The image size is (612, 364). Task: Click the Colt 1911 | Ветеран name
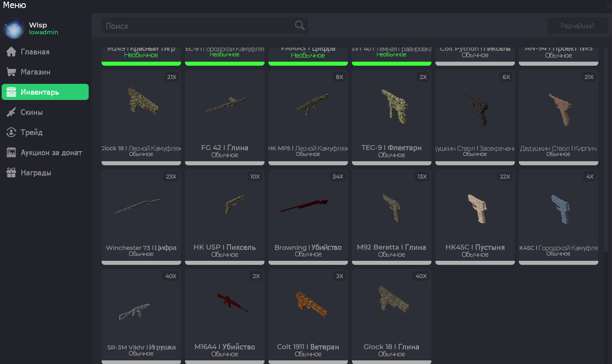308,347
